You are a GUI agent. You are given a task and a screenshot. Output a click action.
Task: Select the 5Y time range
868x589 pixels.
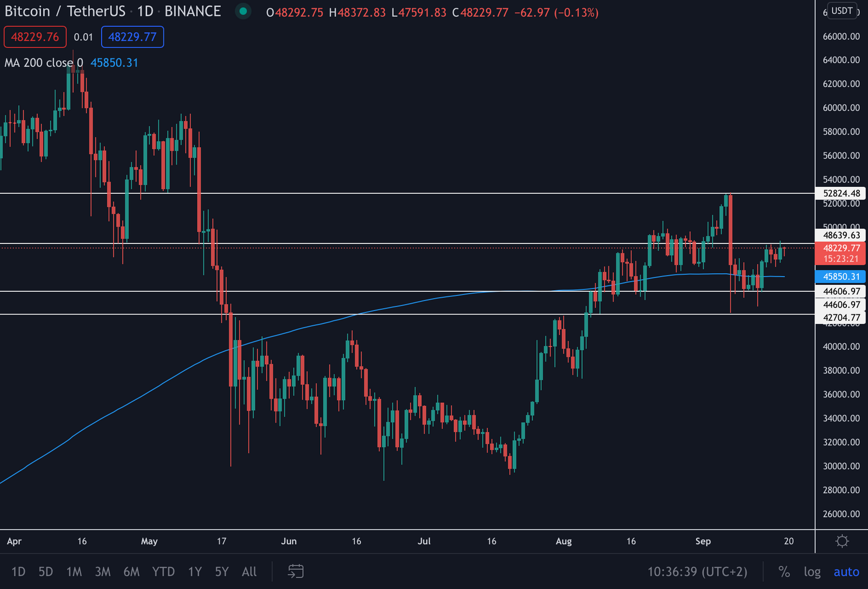coord(222,571)
